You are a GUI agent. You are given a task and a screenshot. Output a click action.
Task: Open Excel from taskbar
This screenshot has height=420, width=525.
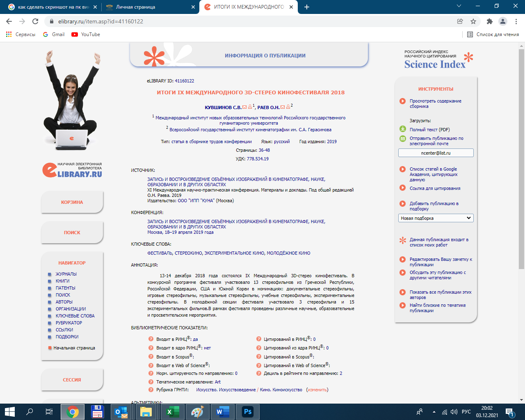[172, 412]
